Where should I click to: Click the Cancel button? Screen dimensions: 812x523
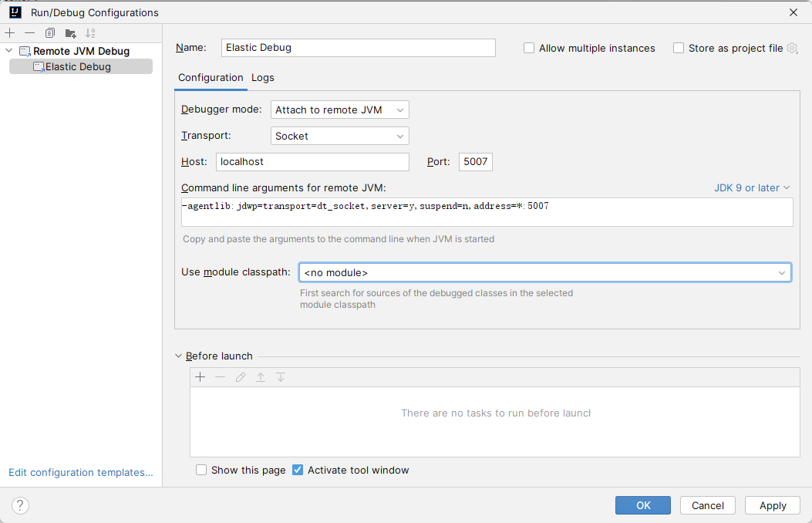[x=707, y=505]
